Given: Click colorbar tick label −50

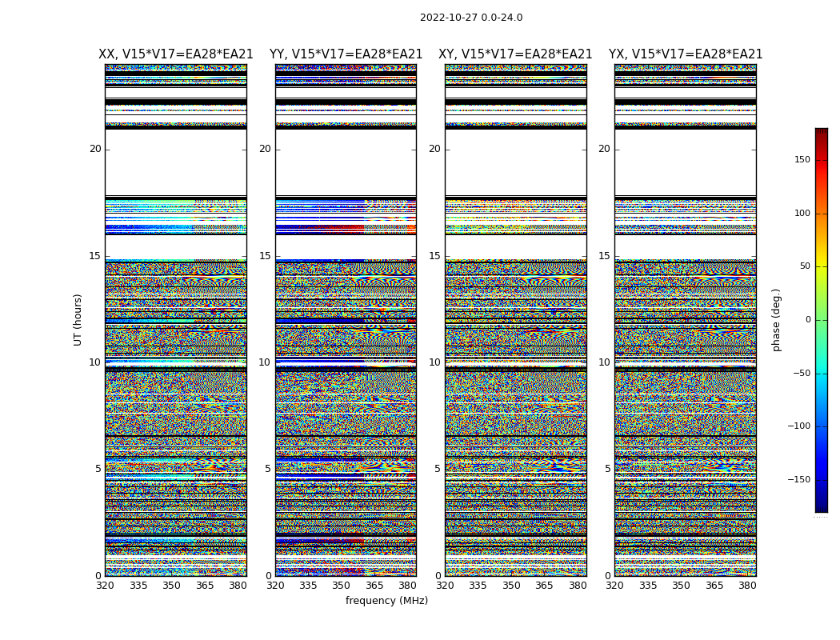Looking at the screenshot, I should pyautogui.click(x=802, y=373).
